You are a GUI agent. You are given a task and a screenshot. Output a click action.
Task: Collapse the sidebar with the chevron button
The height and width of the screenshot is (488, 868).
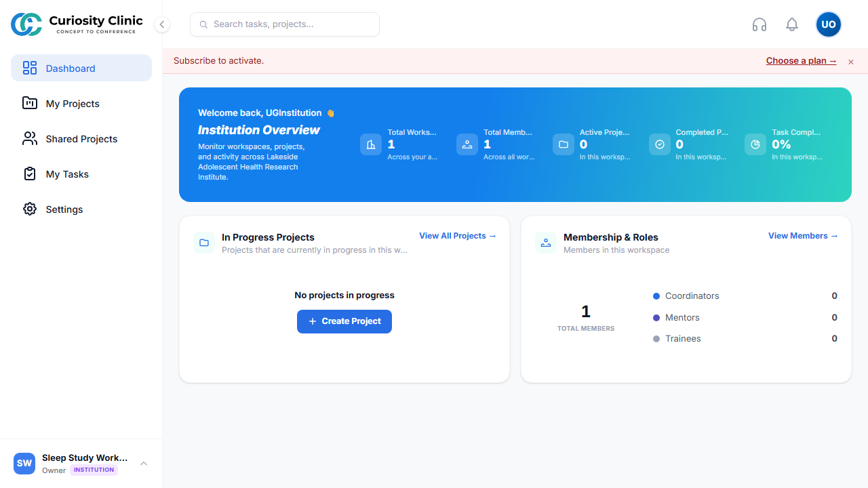tap(162, 24)
